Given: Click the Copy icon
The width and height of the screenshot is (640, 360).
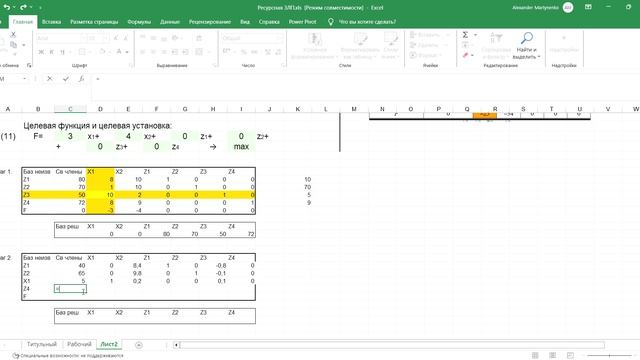Looking at the screenshot, I should (x=13, y=44).
